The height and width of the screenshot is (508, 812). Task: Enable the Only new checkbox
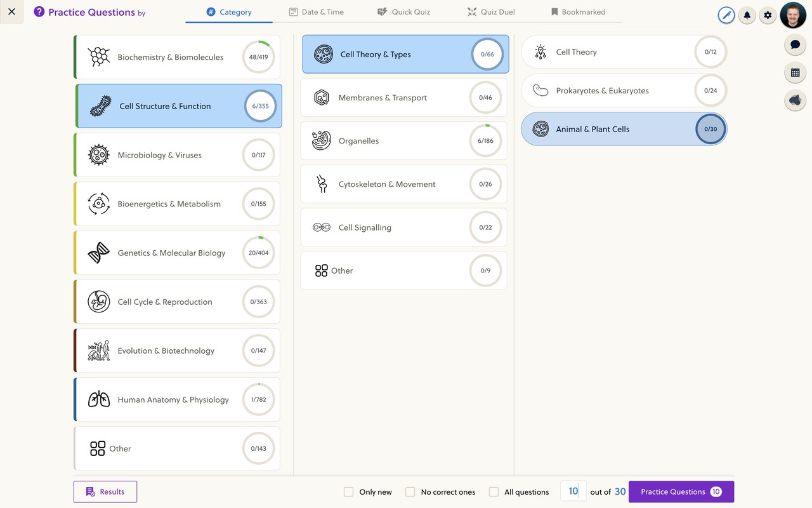click(x=348, y=492)
